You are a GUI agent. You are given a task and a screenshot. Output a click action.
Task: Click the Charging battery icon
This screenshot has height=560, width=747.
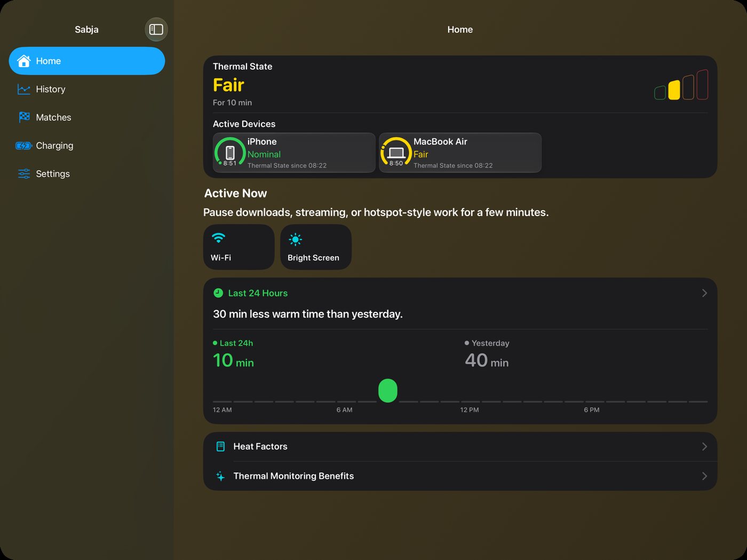[23, 146]
